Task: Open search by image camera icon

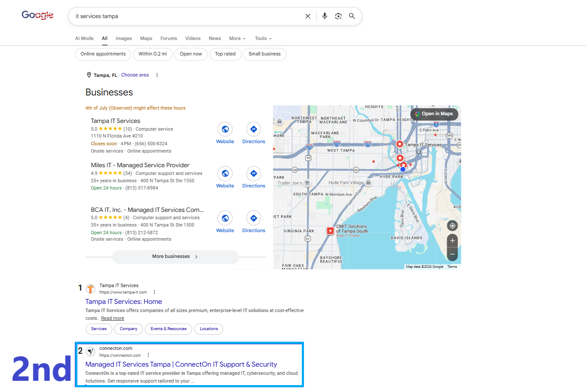Action: (x=338, y=16)
